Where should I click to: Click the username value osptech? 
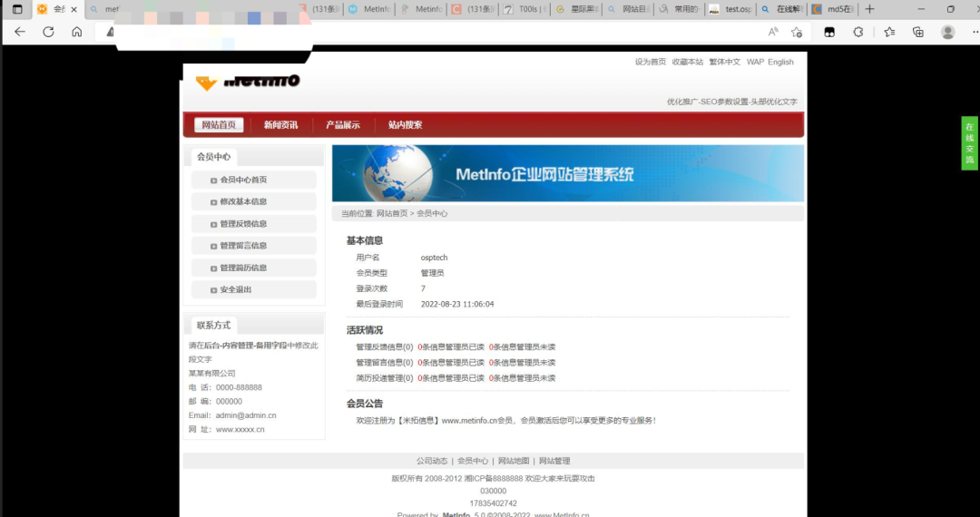pyautogui.click(x=435, y=258)
